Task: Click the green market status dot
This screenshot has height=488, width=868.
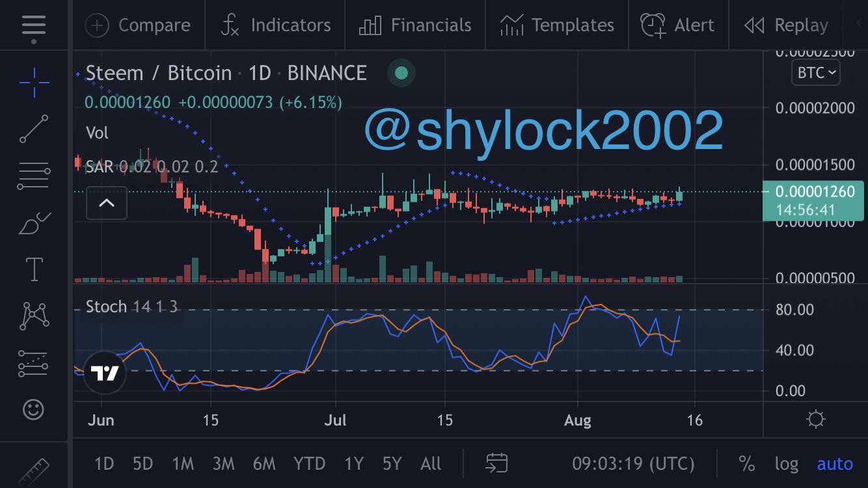Action: 401,73
